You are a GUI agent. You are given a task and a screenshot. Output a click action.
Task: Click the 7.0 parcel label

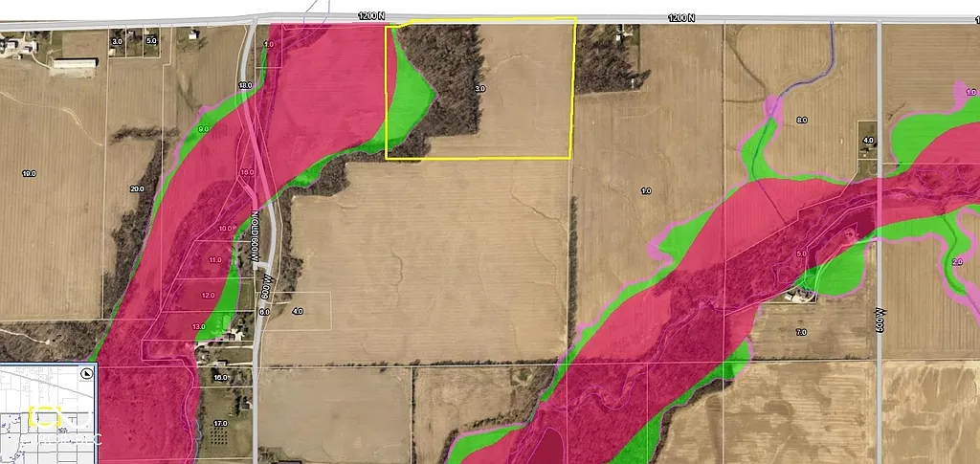pos(801,332)
